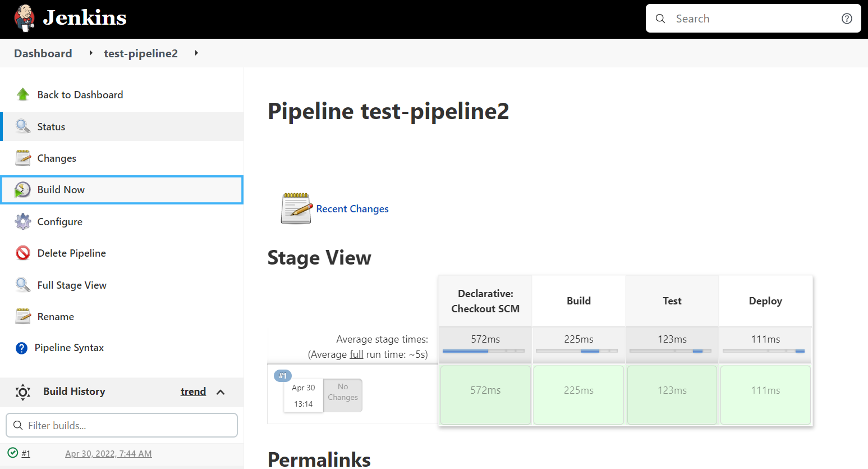
Task: Click the average time bar under 225ms
Action: [577, 351]
